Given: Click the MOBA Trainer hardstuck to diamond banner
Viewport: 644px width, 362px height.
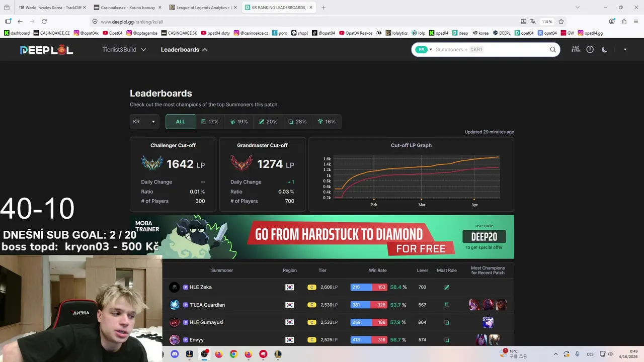Looking at the screenshot, I should pyautogui.click(x=322, y=237).
